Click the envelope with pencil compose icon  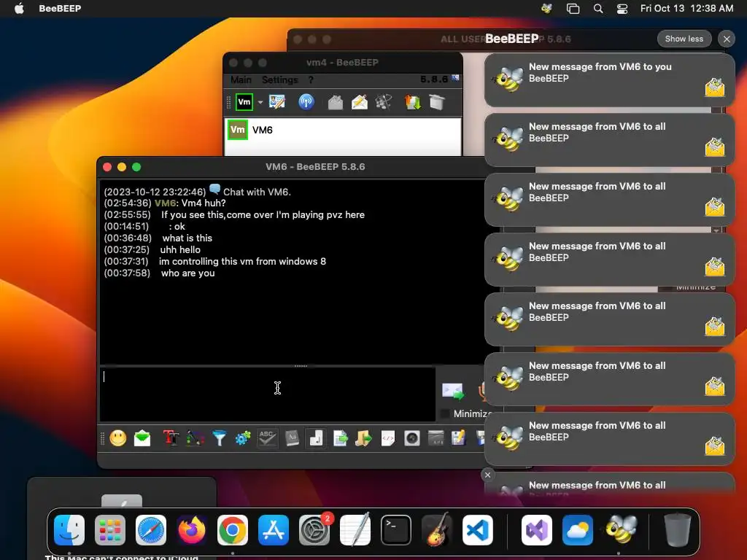coord(360,102)
